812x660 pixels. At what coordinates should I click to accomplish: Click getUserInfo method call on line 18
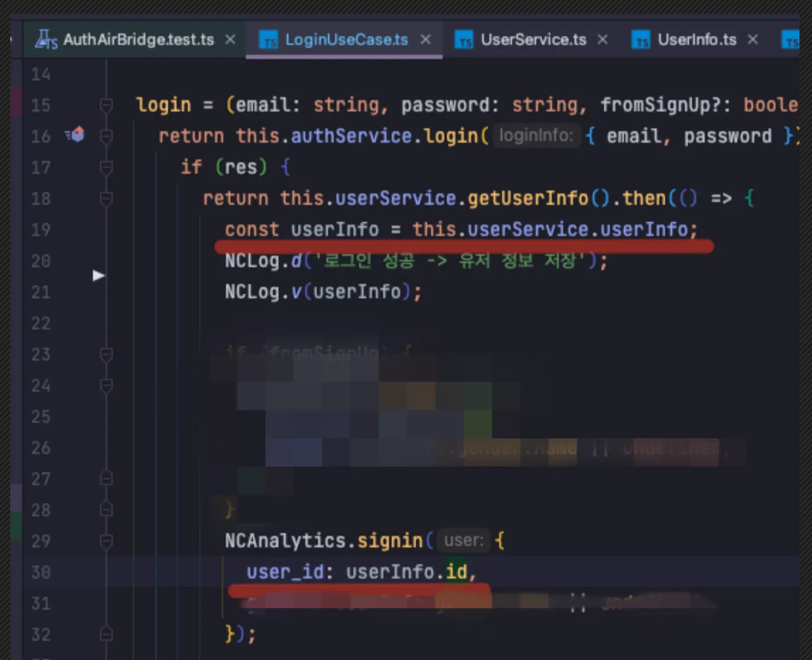click(528, 198)
